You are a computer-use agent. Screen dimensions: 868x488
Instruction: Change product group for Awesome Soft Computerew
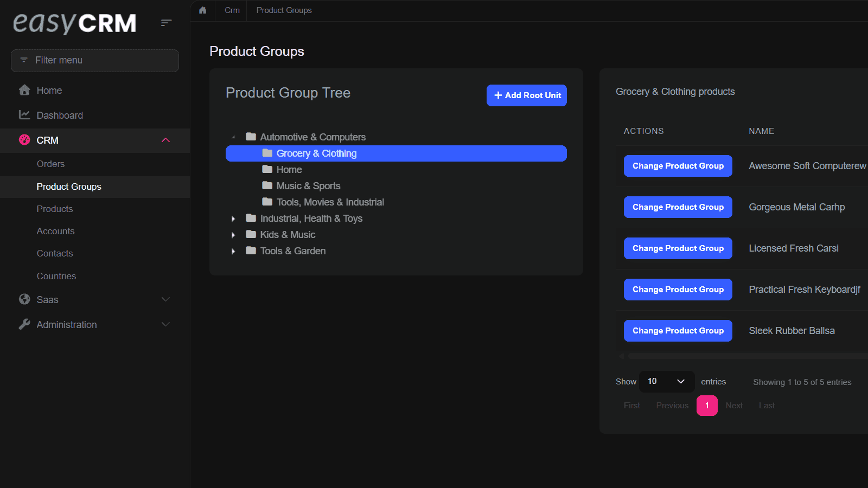coord(678,166)
